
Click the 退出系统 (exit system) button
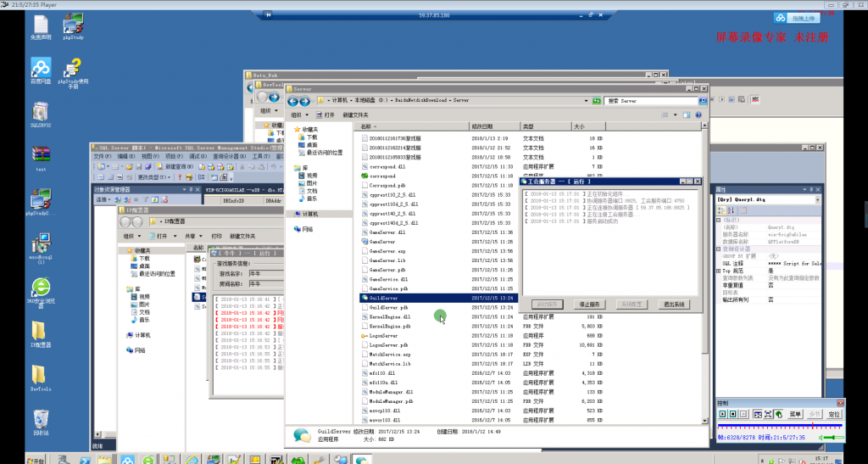tap(675, 304)
